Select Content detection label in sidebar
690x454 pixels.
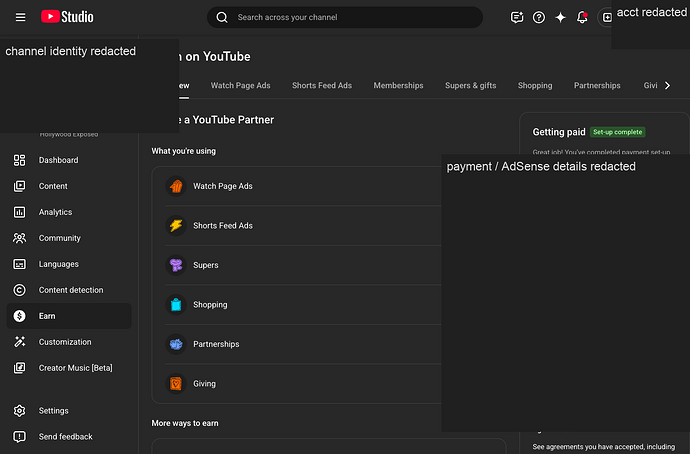(71, 290)
